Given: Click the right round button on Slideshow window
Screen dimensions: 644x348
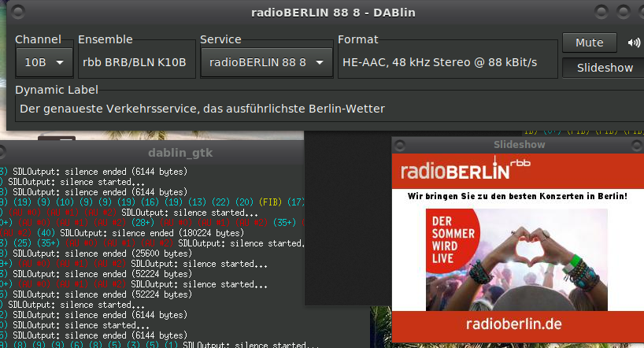Looking at the screenshot, I should pos(636,145).
